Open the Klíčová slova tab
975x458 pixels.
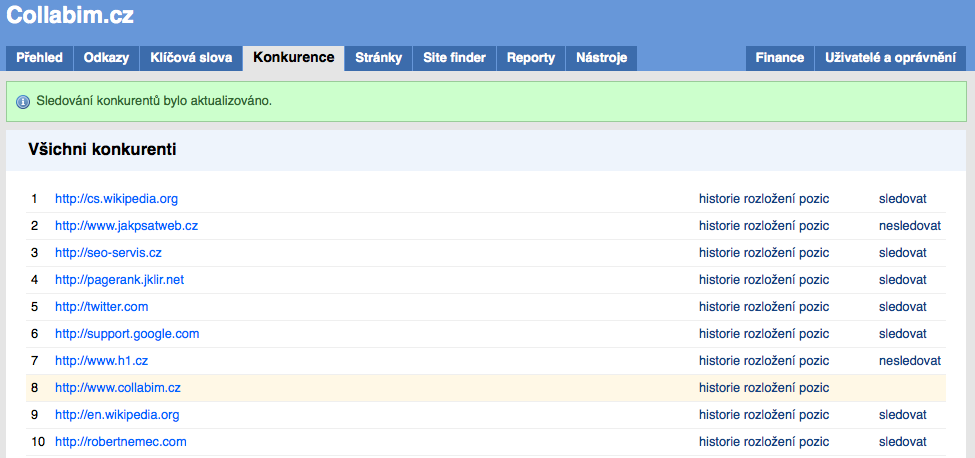pos(191,58)
